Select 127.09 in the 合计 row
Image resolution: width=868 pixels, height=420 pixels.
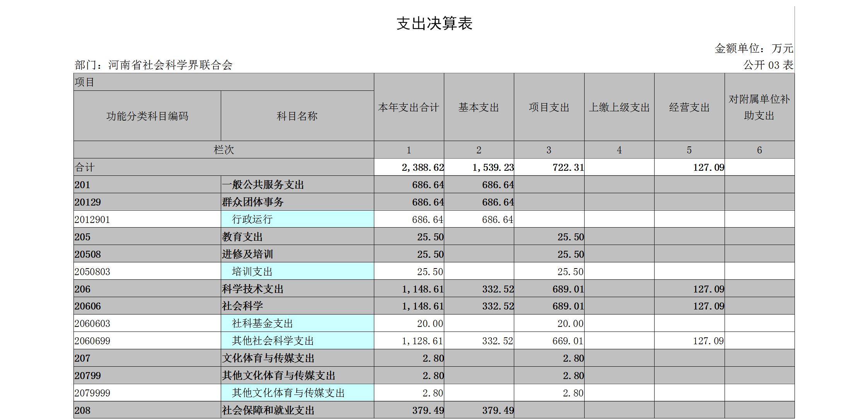(x=708, y=167)
